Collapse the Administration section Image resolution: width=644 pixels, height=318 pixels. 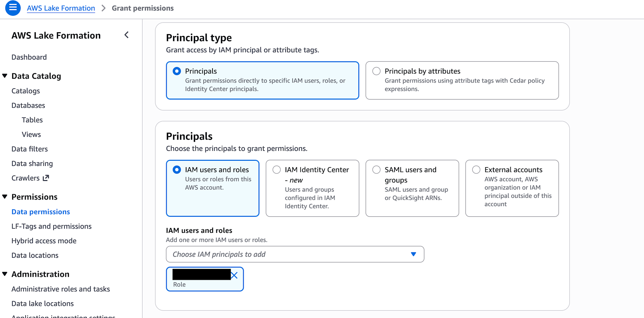(x=5, y=274)
